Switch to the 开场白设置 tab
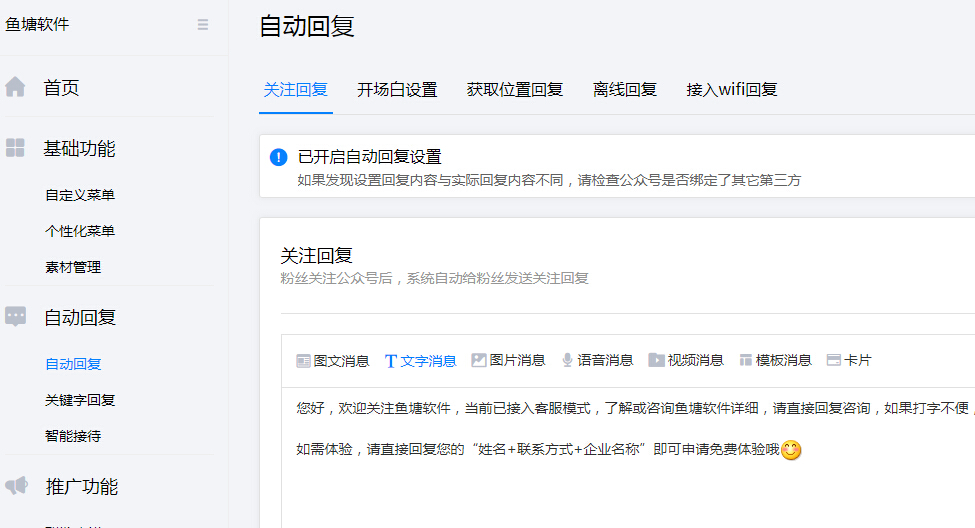975x528 pixels. tap(397, 90)
